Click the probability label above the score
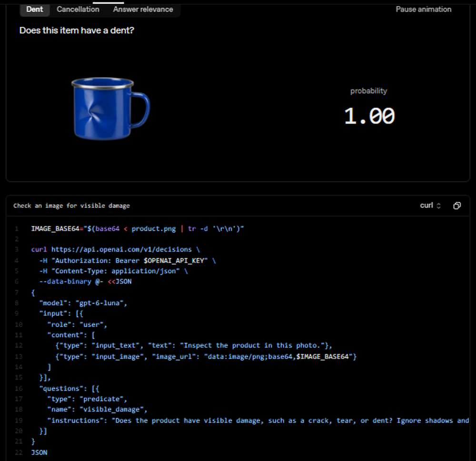Image resolution: width=476 pixels, height=461 pixels. coord(368,91)
